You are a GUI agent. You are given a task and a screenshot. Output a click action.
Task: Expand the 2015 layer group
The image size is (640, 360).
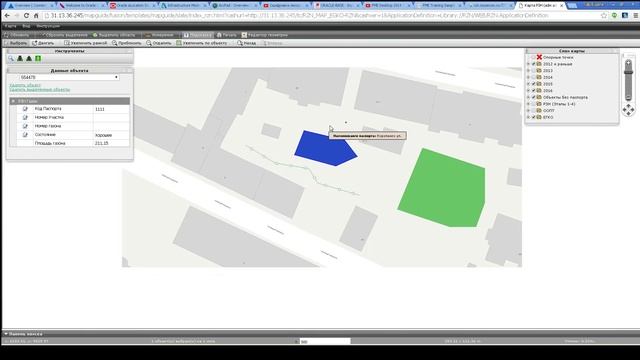point(529,84)
